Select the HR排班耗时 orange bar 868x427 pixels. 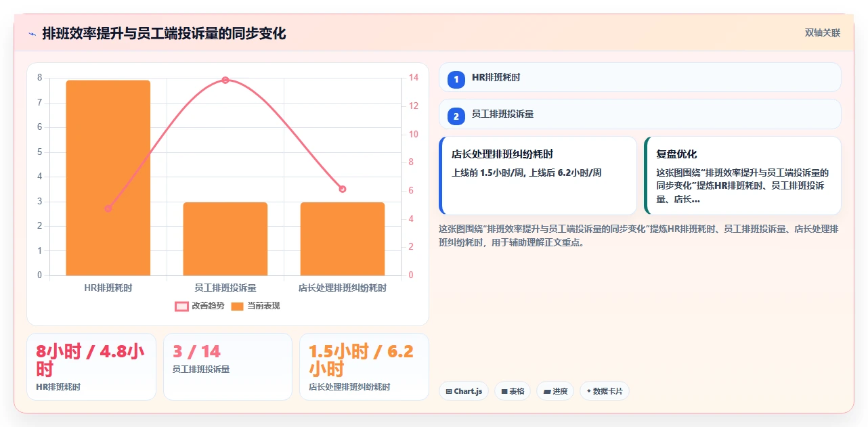pyautogui.click(x=108, y=178)
